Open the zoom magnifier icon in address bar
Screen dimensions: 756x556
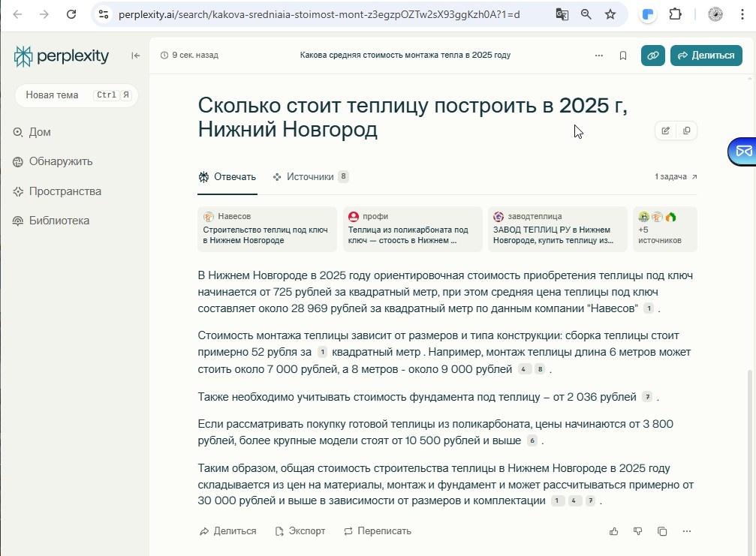pyautogui.click(x=586, y=14)
